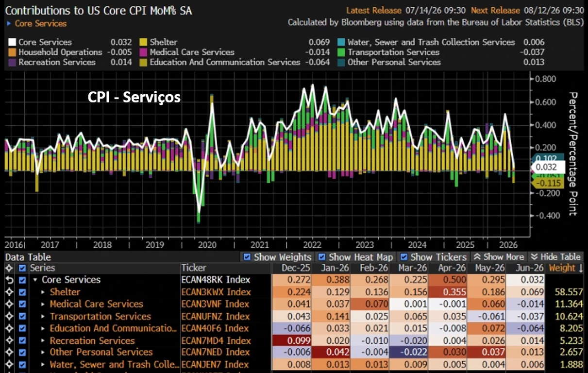This screenshot has width=588, height=373.
Task: Expand the Other Personal Services tree node
Action: click(x=43, y=353)
